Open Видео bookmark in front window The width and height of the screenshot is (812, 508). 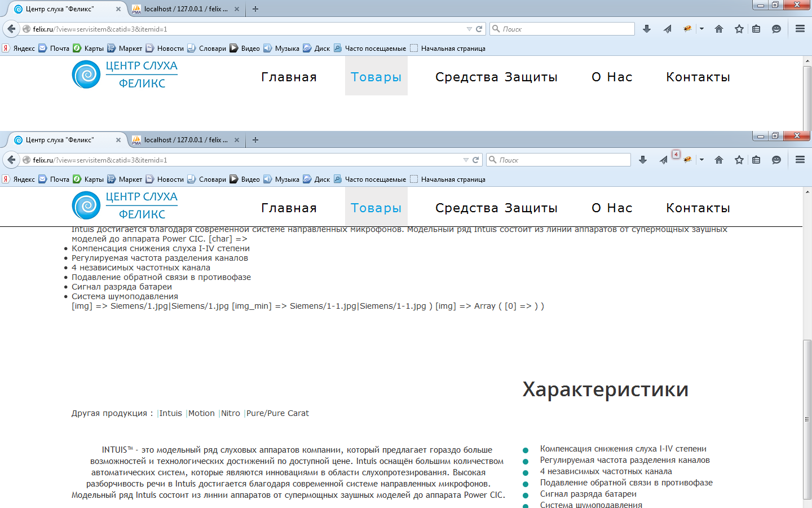[x=245, y=179]
